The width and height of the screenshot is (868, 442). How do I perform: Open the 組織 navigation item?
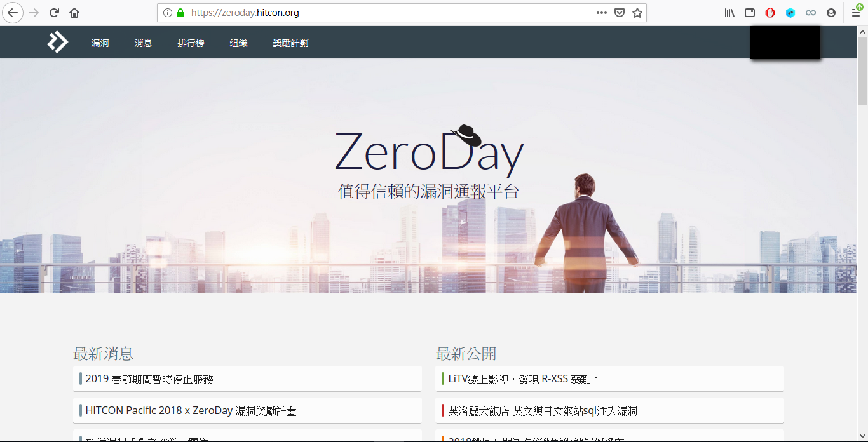pos(239,43)
